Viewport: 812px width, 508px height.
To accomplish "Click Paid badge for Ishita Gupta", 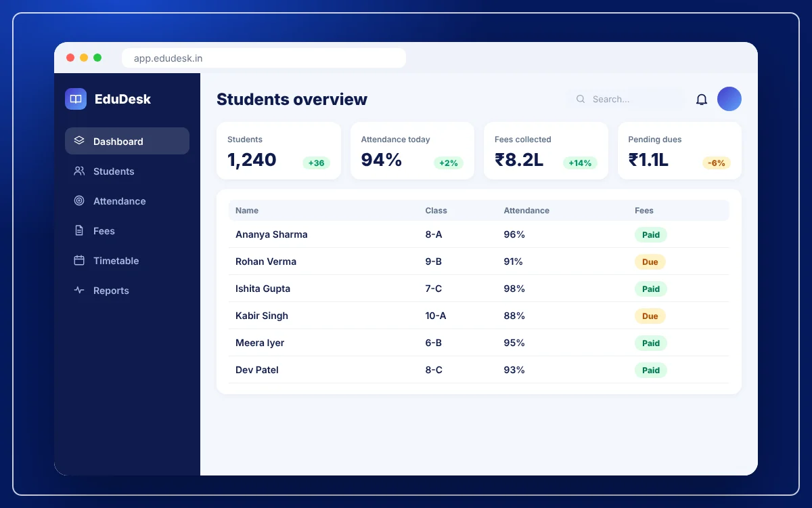I will [651, 289].
